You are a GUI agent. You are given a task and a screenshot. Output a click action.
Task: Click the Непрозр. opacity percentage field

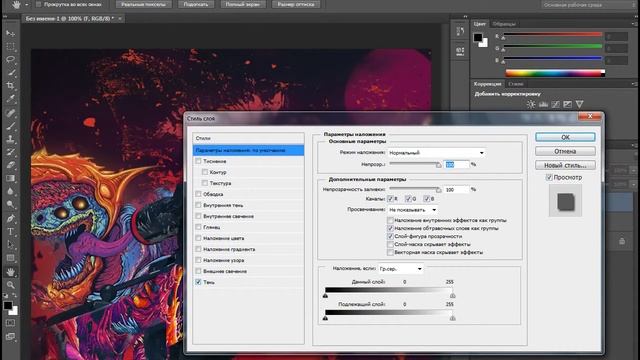coord(456,164)
